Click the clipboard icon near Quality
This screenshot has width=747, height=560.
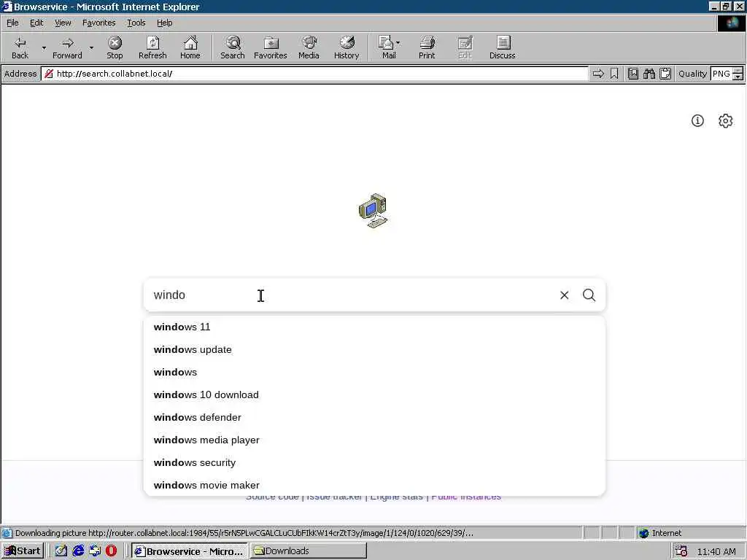point(665,74)
